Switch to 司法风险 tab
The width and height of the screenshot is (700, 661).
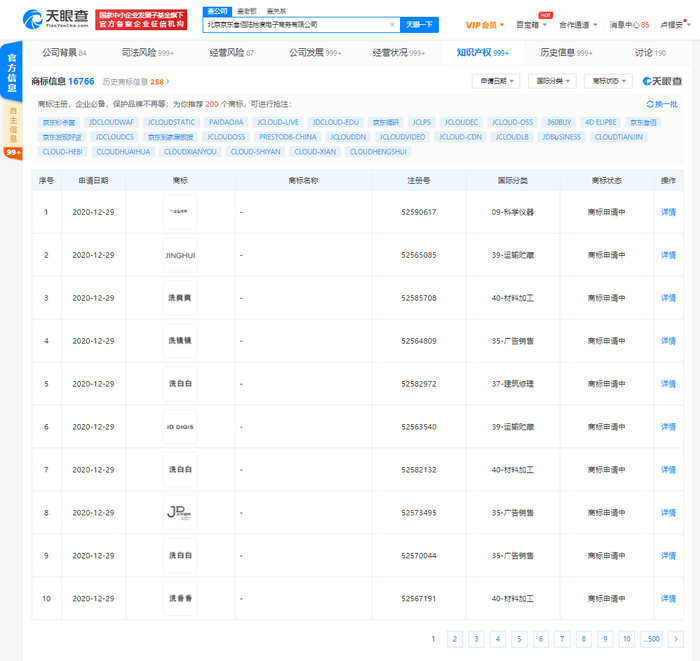[x=148, y=53]
